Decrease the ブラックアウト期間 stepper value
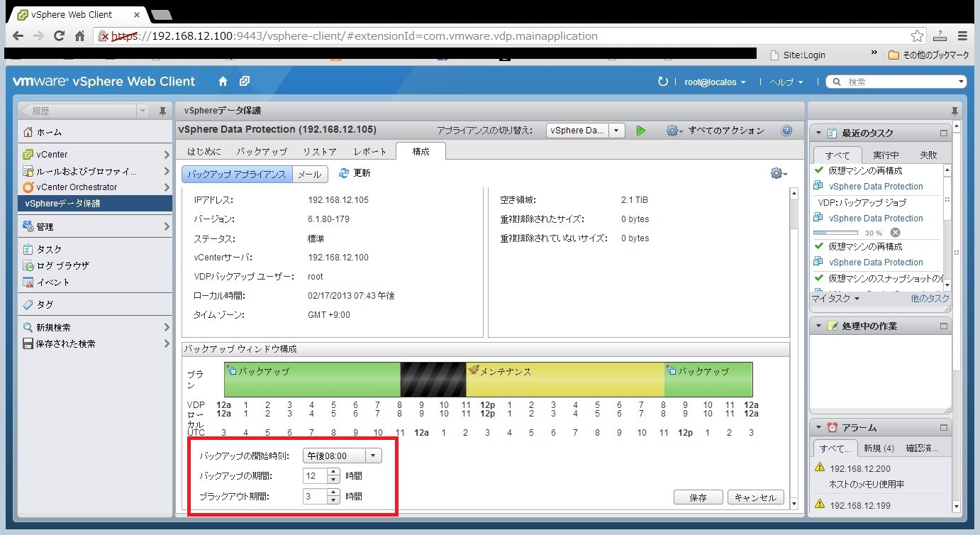980x535 pixels. coord(333,500)
